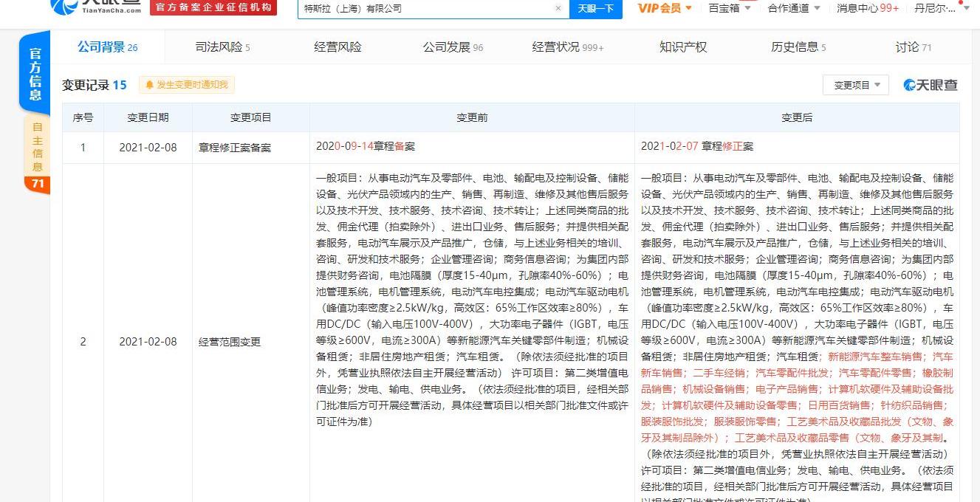Click the 变更后 column header
Viewport: 980px width, 502px height.
click(x=797, y=117)
